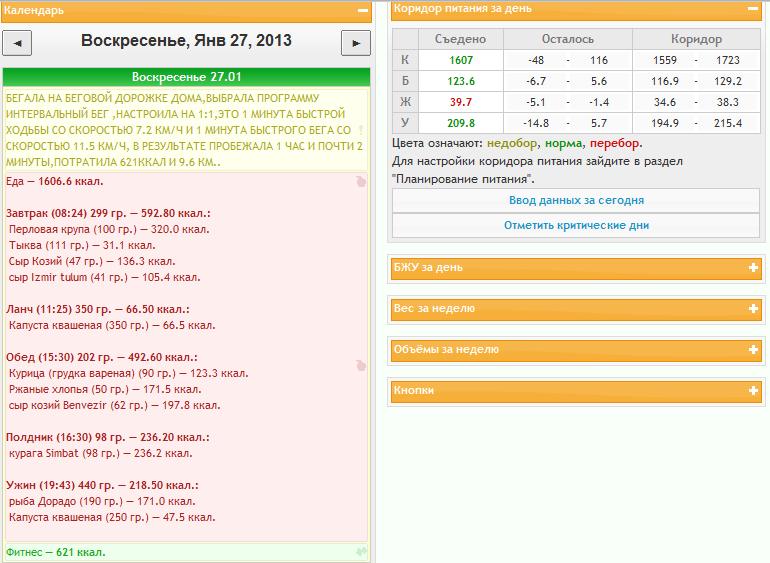Click the Капуста квашеная (350 гр.) entry
The width and height of the screenshot is (770, 563).
pos(112,325)
